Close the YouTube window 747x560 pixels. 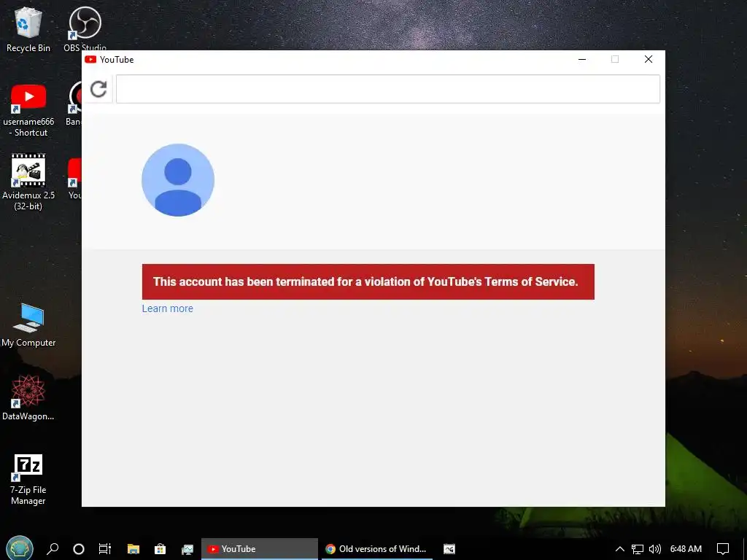[649, 59]
